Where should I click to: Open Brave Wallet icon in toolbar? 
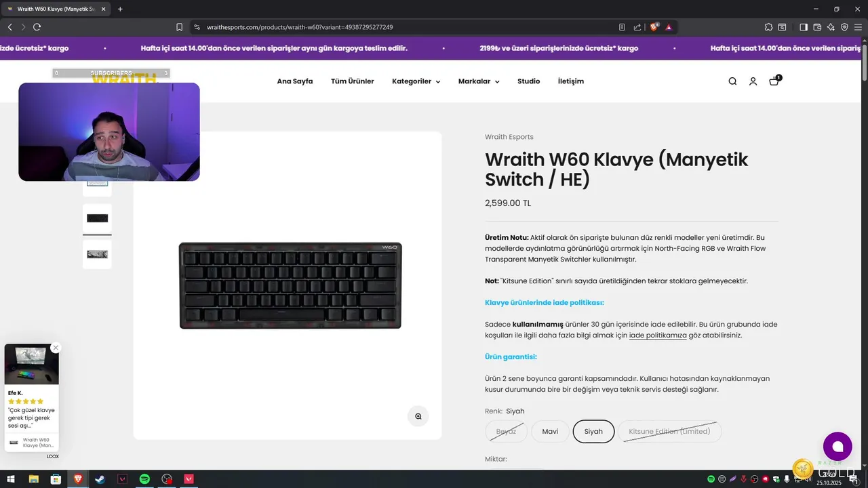click(x=817, y=27)
